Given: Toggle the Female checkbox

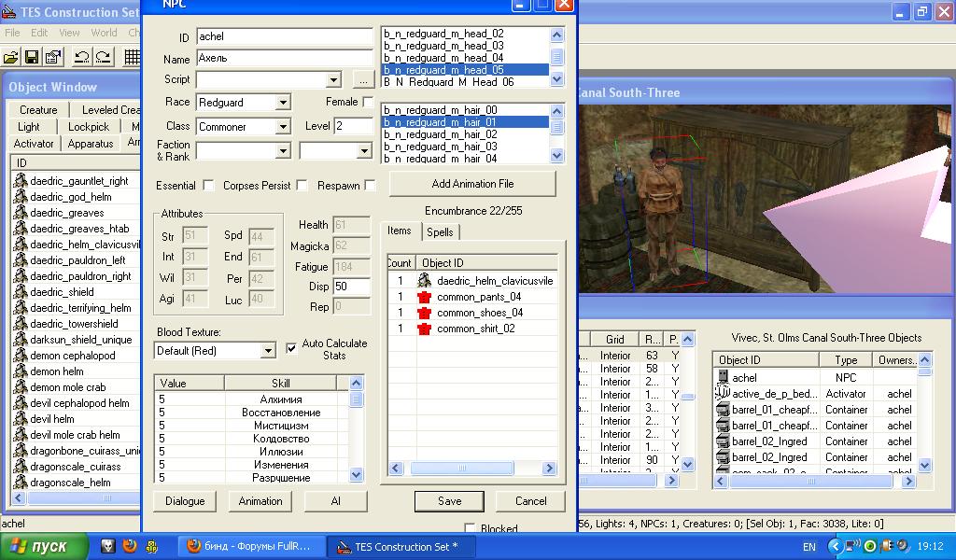Looking at the screenshot, I should [x=368, y=102].
